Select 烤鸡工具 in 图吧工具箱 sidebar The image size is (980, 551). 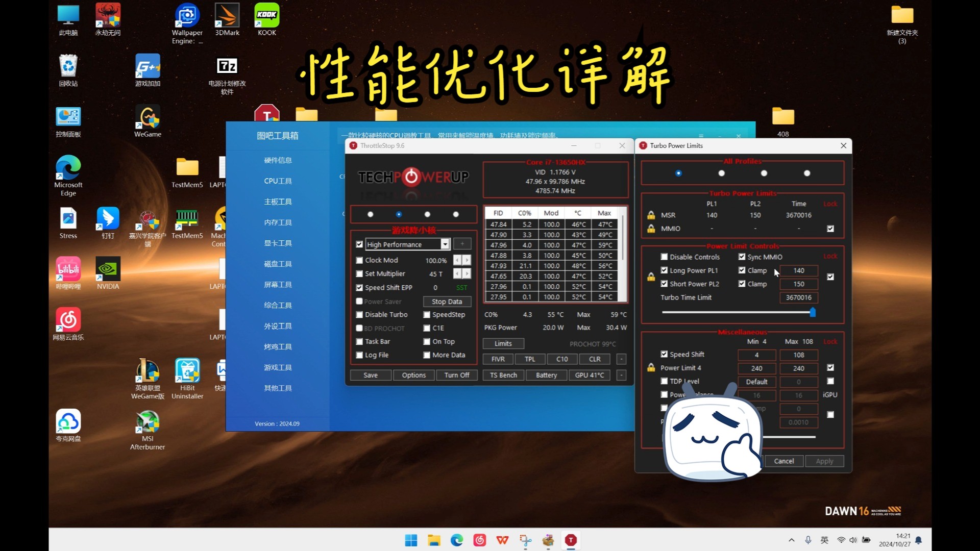coord(278,347)
